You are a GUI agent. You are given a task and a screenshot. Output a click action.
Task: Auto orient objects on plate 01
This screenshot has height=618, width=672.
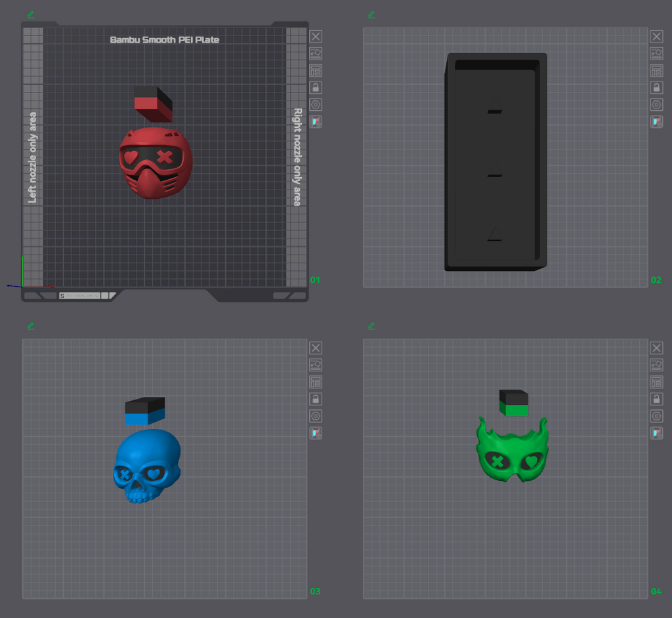pyautogui.click(x=316, y=54)
